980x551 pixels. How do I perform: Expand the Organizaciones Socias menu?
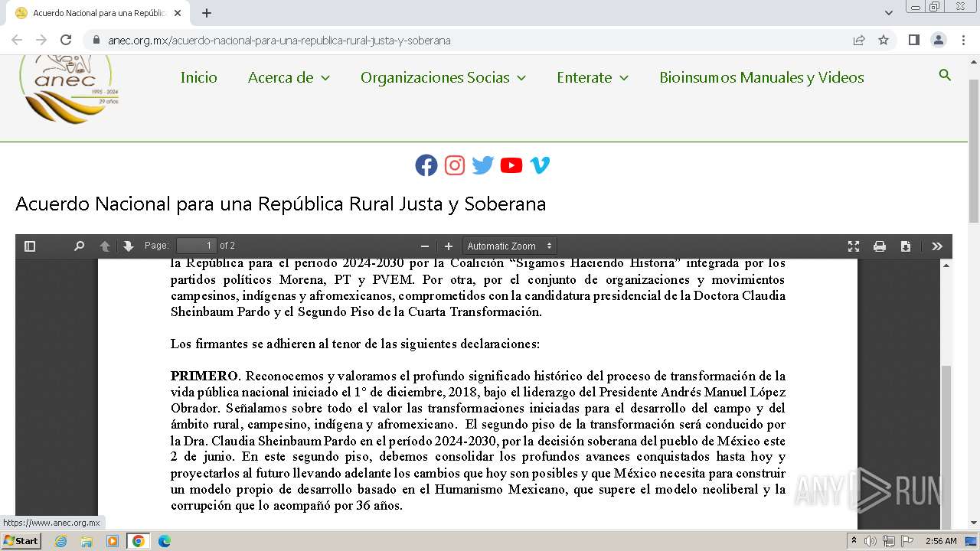443,77
